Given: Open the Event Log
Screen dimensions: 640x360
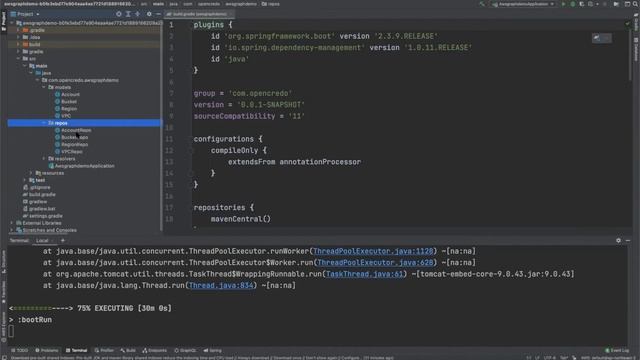Looking at the screenshot, I should [x=617, y=350].
